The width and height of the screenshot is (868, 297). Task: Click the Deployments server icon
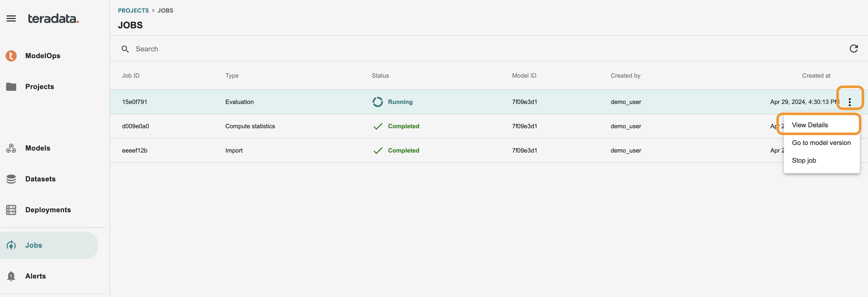11,210
